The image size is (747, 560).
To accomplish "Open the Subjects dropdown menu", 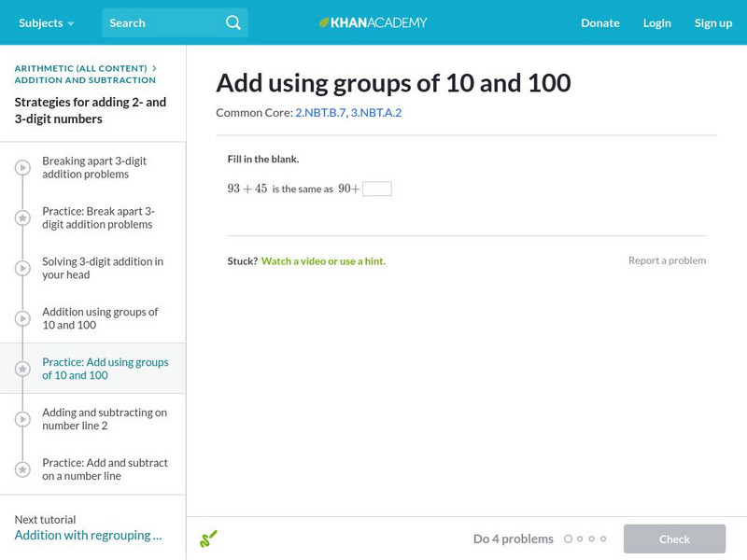I will point(46,22).
